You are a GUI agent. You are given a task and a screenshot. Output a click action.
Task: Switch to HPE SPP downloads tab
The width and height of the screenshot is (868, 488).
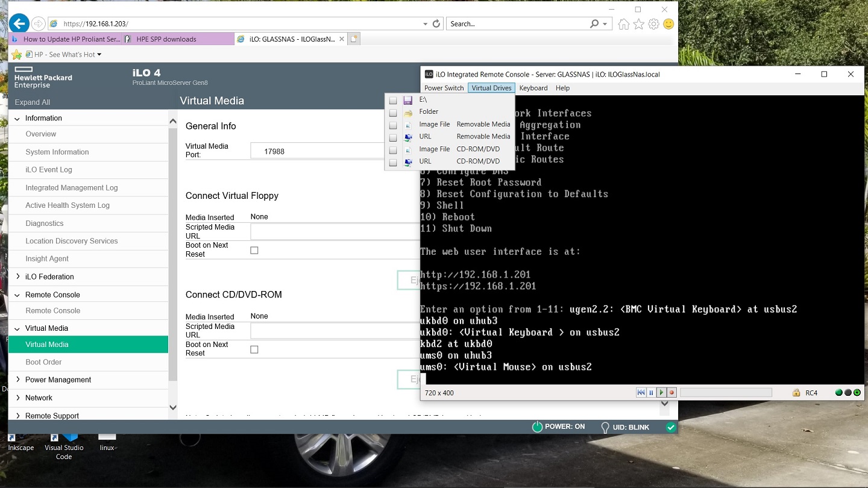point(178,39)
